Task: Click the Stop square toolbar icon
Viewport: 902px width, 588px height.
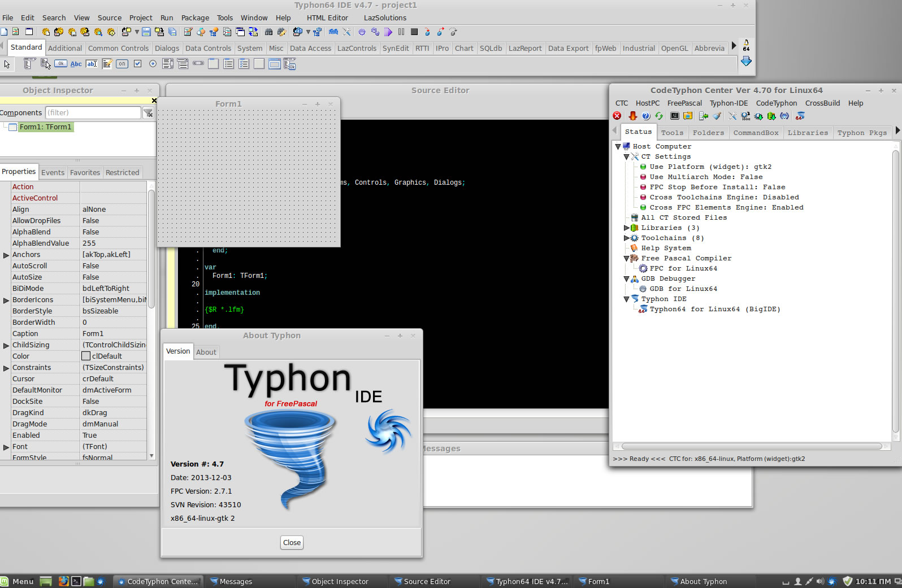Action: pyautogui.click(x=414, y=32)
